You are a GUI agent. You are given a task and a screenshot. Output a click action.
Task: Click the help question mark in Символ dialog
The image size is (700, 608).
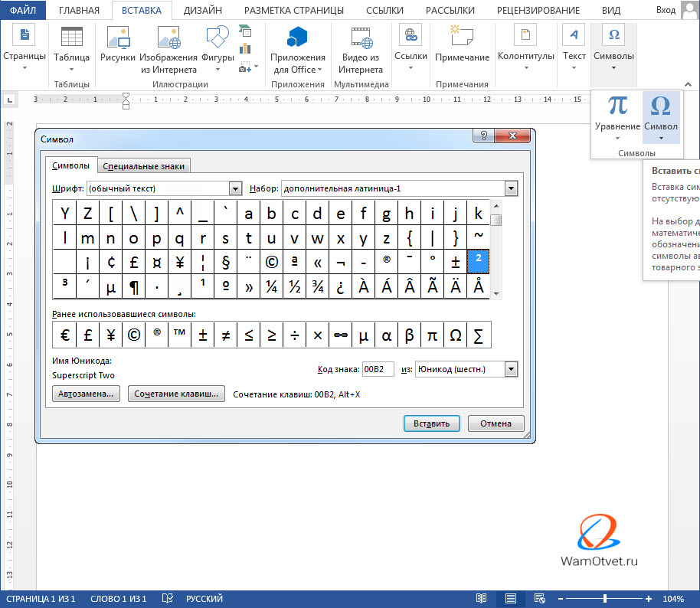483,136
